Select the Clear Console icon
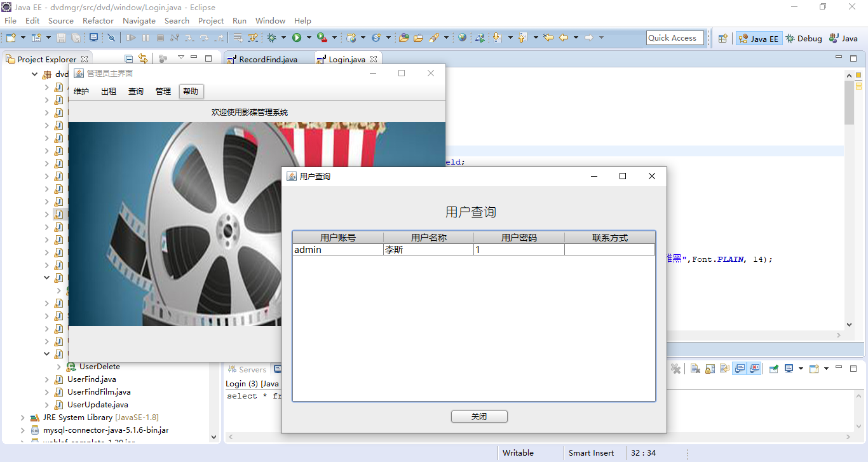 point(696,369)
